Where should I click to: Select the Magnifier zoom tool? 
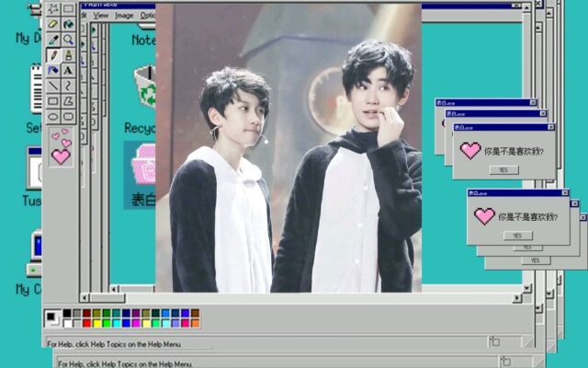[68, 40]
